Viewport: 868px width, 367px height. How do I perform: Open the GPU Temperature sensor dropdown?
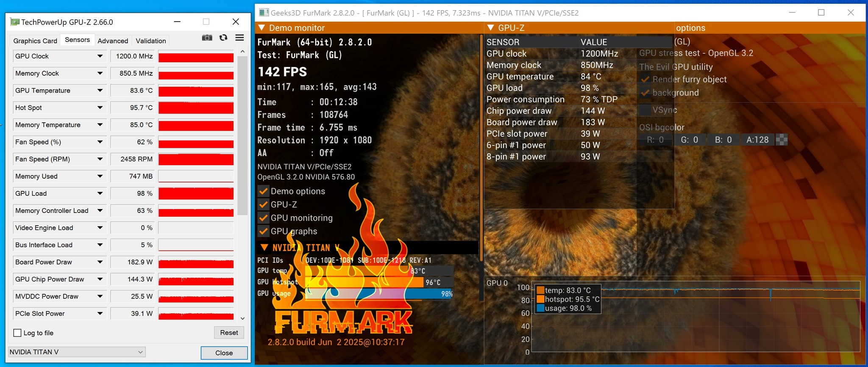tap(100, 91)
